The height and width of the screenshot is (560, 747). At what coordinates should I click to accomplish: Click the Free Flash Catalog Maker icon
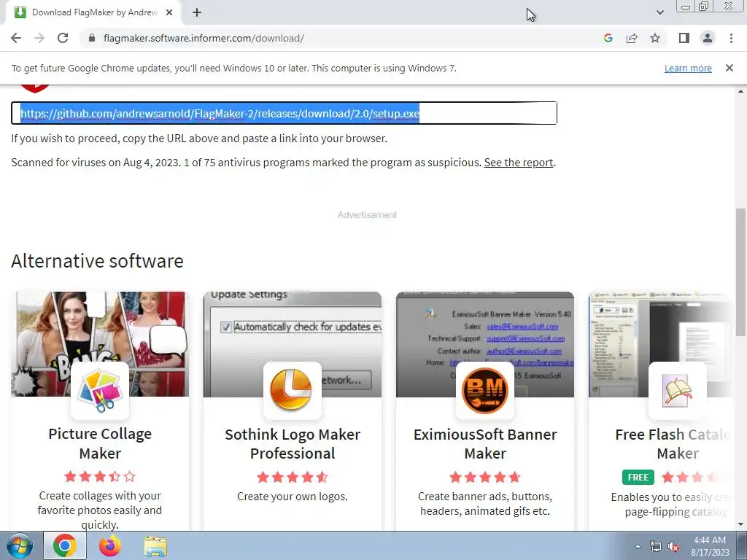[678, 391]
